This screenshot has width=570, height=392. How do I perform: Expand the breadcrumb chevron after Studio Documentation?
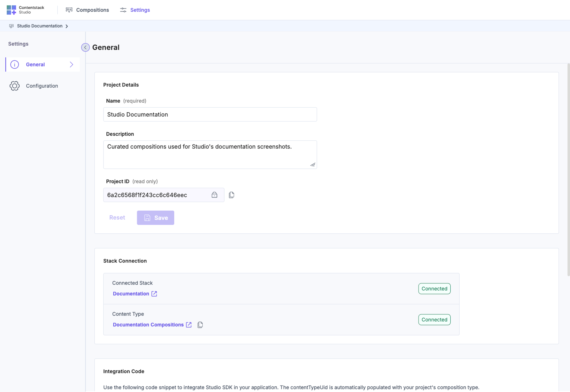pos(67,26)
